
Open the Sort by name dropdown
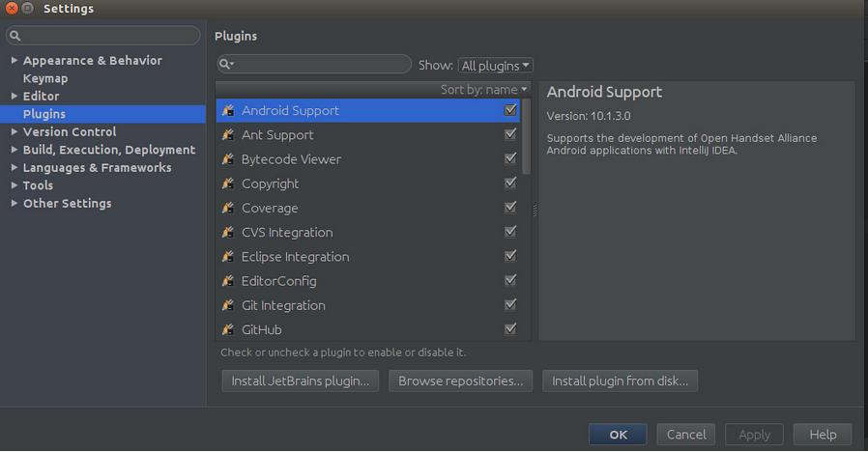pyautogui.click(x=484, y=90)
